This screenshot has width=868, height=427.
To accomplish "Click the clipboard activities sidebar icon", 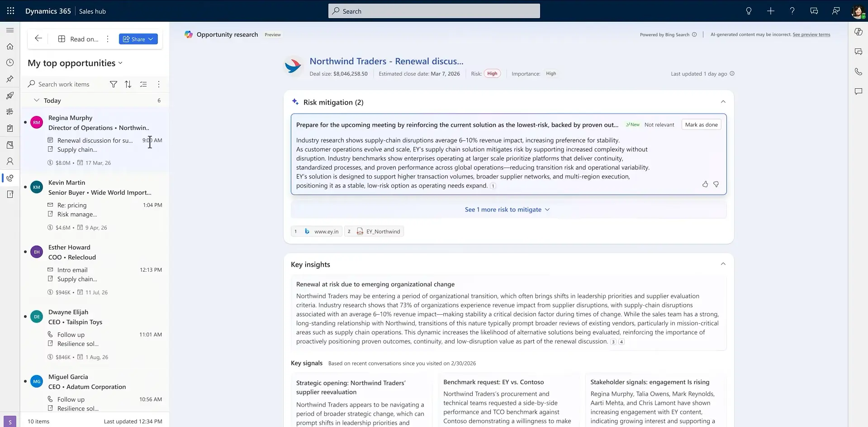I will [x=10, y=128].
